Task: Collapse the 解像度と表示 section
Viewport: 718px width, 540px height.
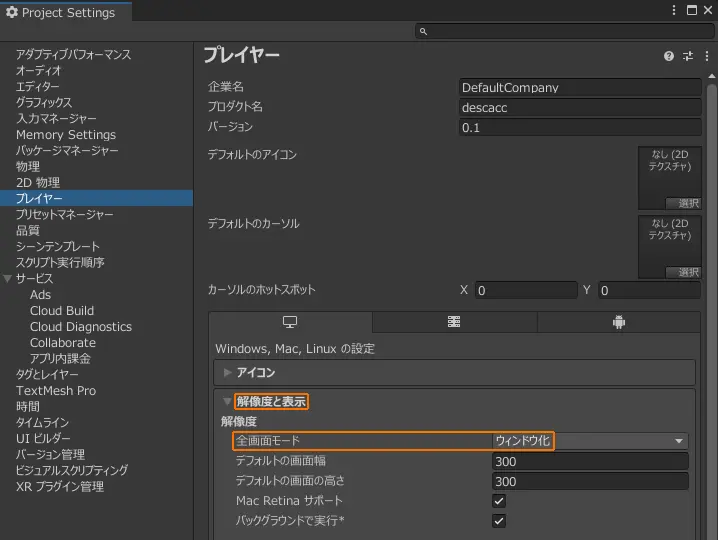Action: (228, 402)
